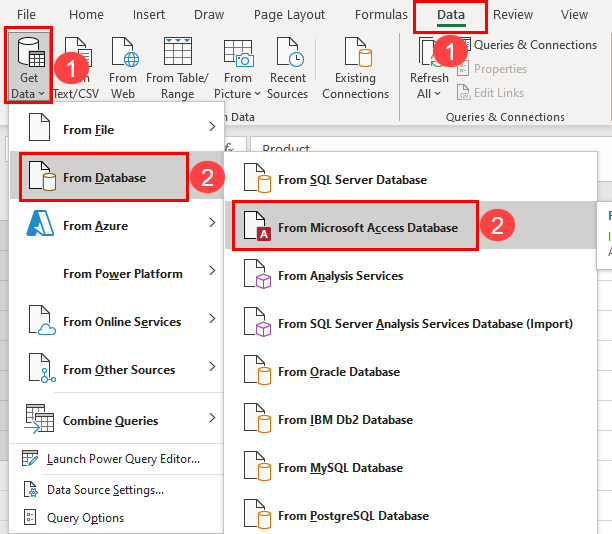Click the Oracle Database icon
Screen dimensions: 612x534
coord(257,370)
